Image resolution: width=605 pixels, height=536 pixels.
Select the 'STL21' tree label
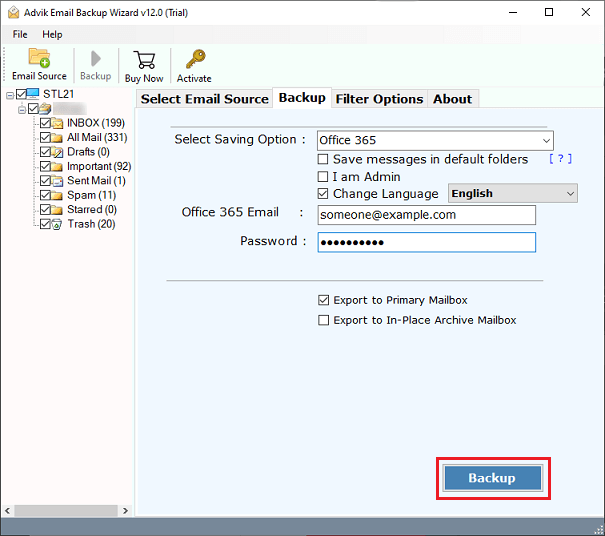click(x=58, y=94)
